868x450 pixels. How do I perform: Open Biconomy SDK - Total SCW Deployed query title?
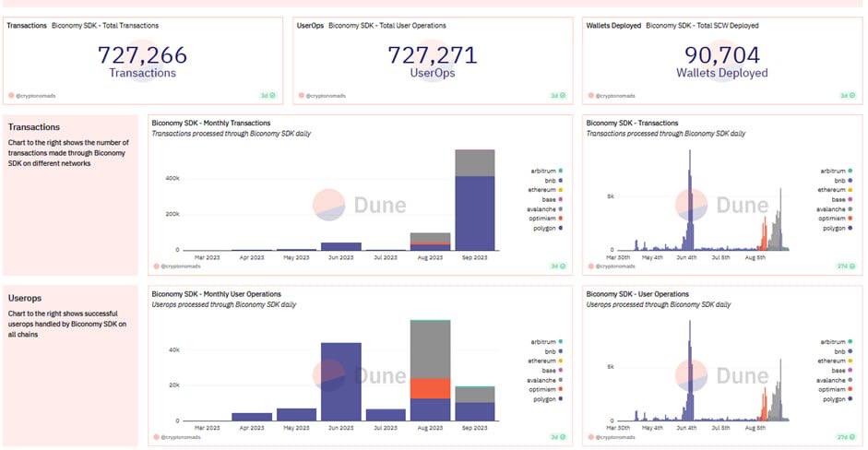(702, 26)
